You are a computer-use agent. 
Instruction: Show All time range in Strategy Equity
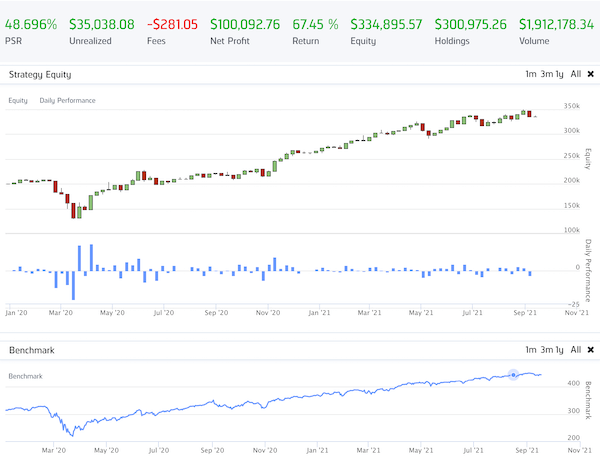tap(577, 74)
